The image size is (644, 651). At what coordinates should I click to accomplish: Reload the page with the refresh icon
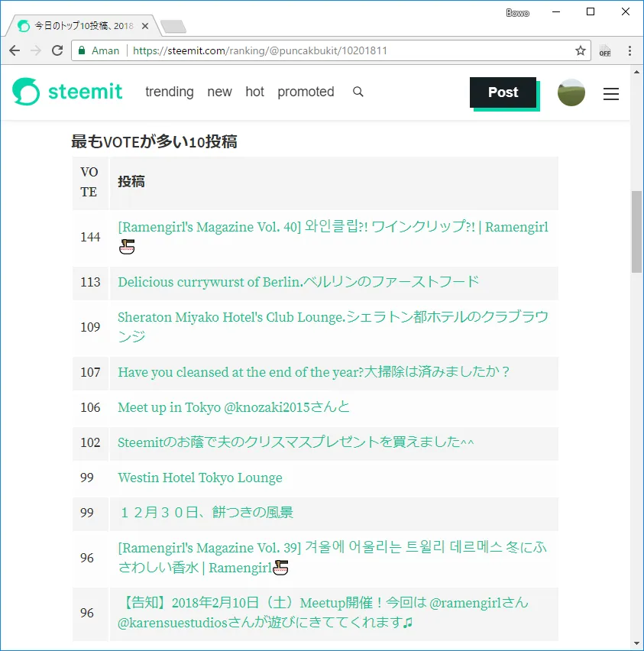[x=57, y=50]
